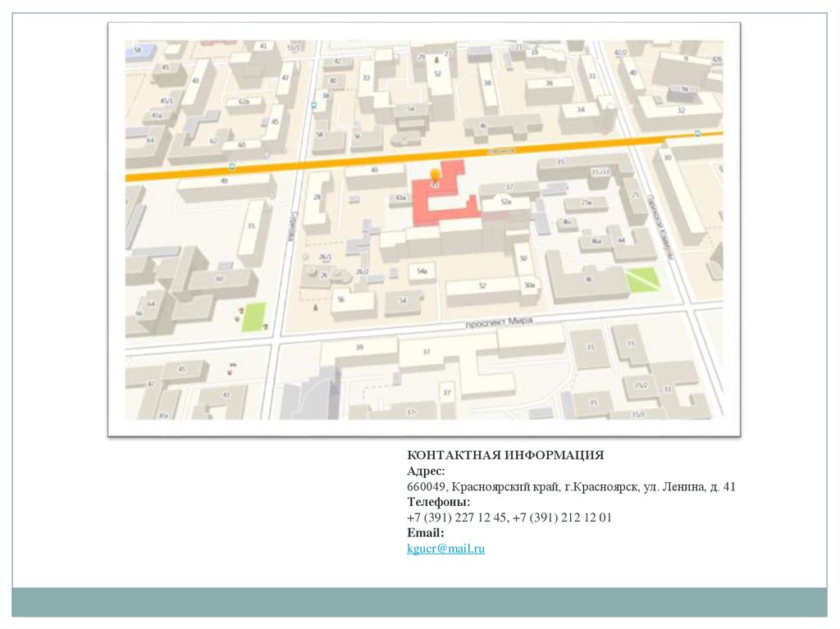Image resolution: width=840 pixels, height=629 pixels.
Task: Click the "Адрес:" label
Action: 426,471
